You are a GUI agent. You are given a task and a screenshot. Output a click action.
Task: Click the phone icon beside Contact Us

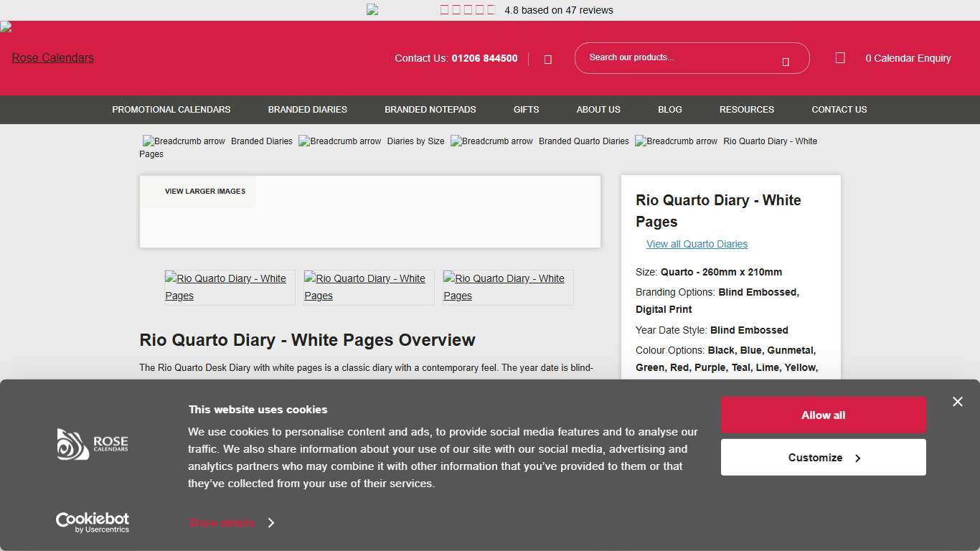click(x=547, y=59)
